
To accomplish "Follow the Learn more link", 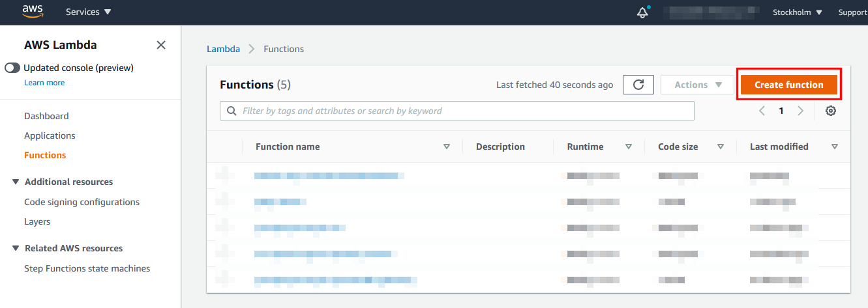I will [x=44, y=83].
